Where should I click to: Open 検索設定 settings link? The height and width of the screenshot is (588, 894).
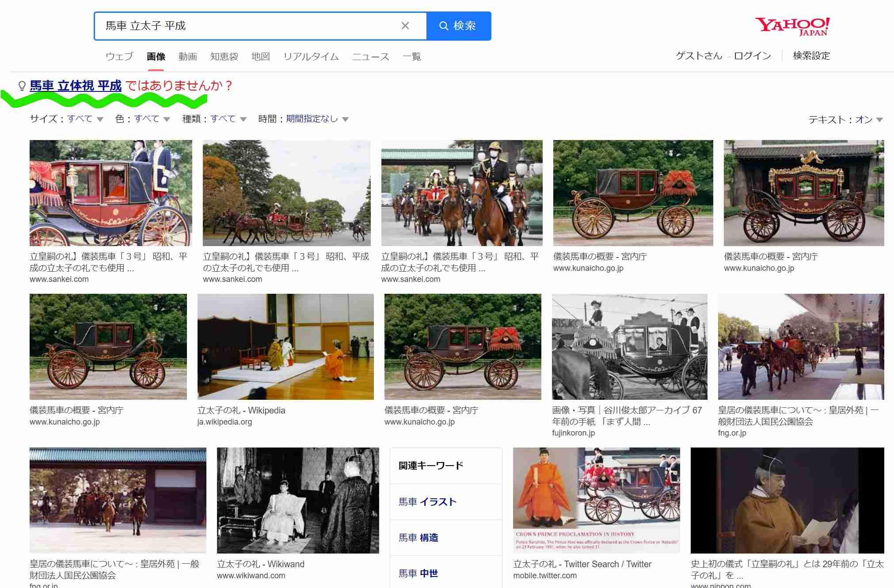tap(811, 56)
